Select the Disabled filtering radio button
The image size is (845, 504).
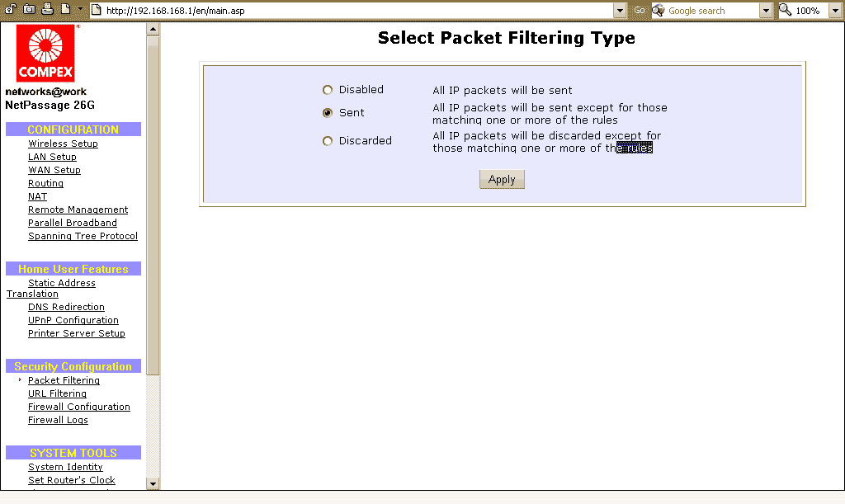(x=328, y=90)
